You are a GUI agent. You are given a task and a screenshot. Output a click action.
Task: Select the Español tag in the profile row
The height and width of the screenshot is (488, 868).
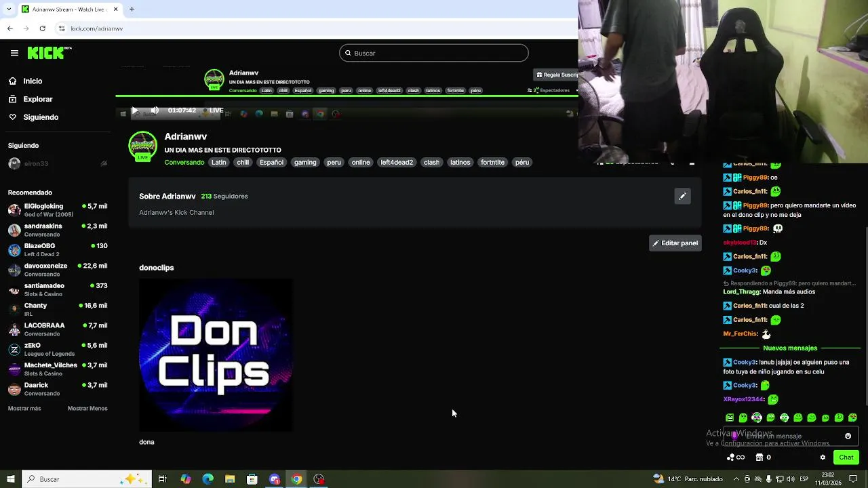pyautogui.click(x=271, y=163)
